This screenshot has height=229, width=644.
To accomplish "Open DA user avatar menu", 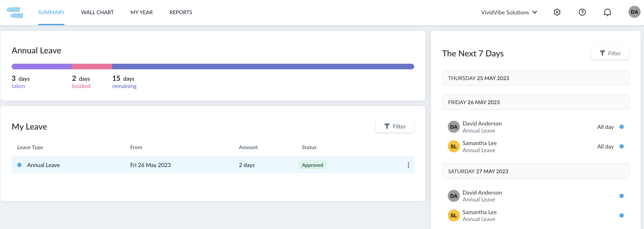I will 634,12.
